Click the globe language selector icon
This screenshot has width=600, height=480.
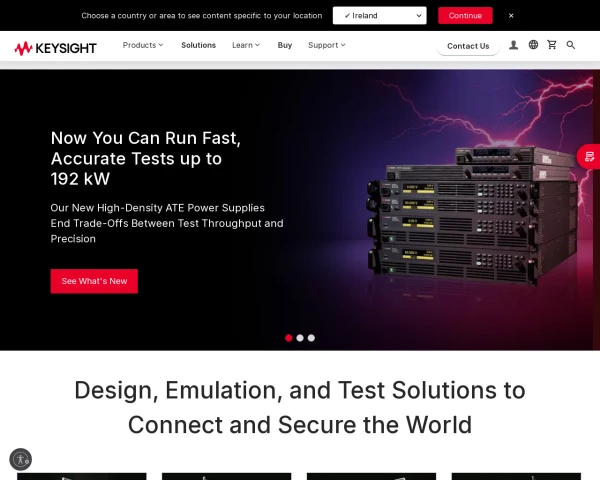click(533, 45)
